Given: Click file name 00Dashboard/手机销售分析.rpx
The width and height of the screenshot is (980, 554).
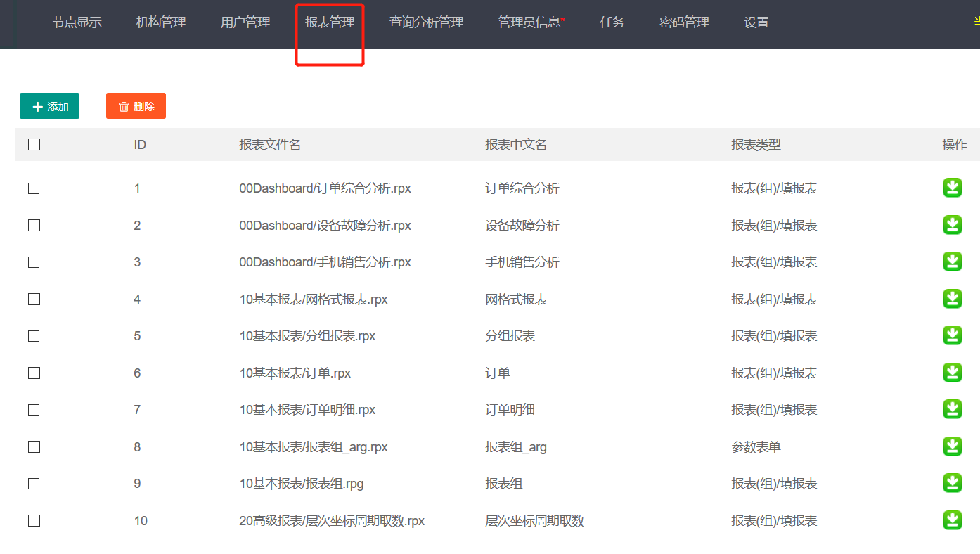Looking at the screenshot, I should (x=325, y=262).
